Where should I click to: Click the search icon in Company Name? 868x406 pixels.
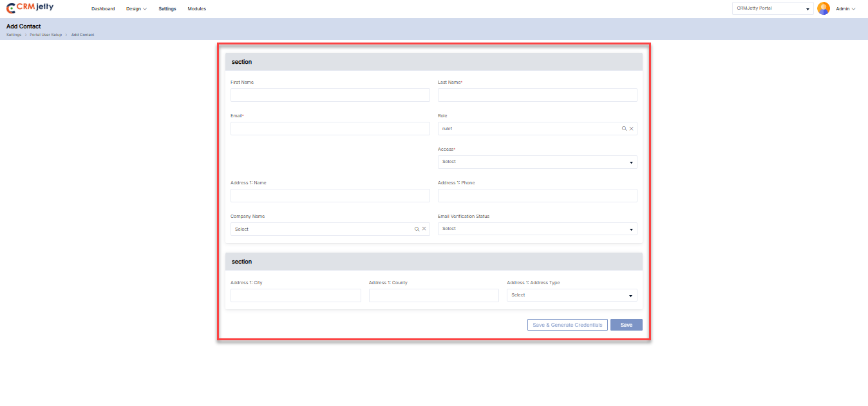tap(417, 229)
